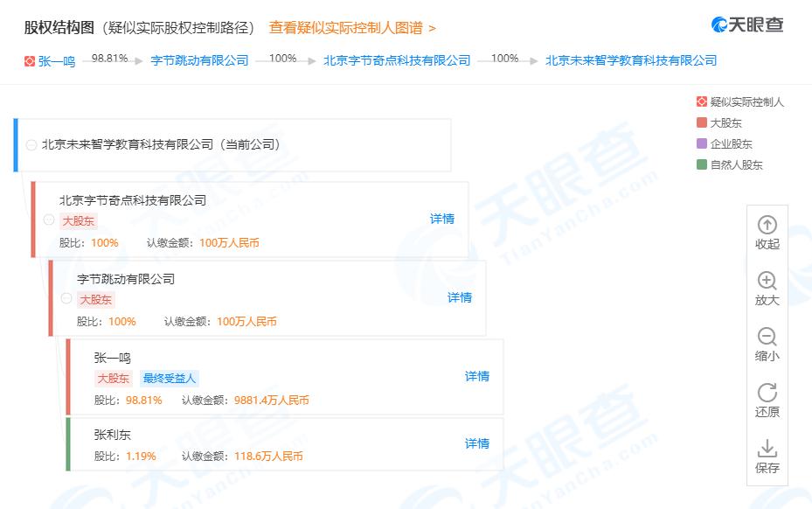
Task: Save chart using the 保存 download icon
Action: tap(767, 449)
